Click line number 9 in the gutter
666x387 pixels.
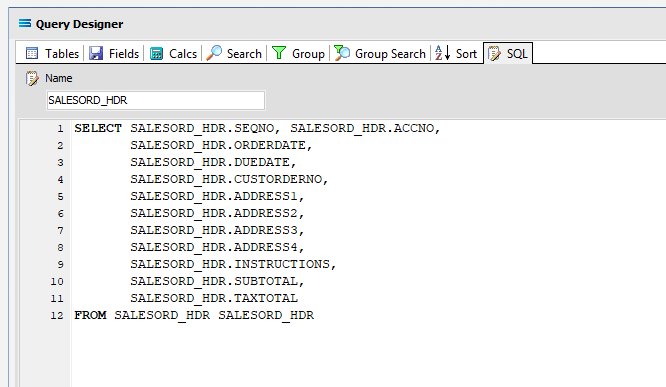tap(60, 264)
